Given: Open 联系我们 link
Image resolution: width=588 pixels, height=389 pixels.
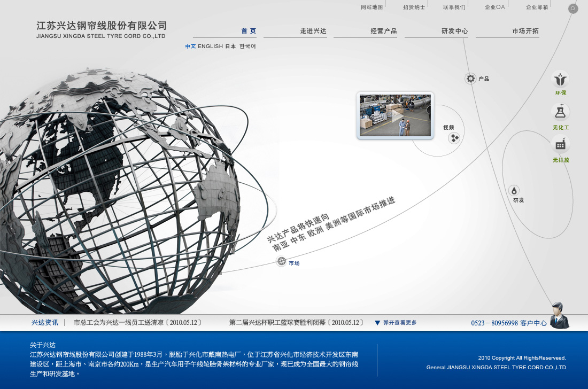Looking at the screenshot, I should coord(454,7).
